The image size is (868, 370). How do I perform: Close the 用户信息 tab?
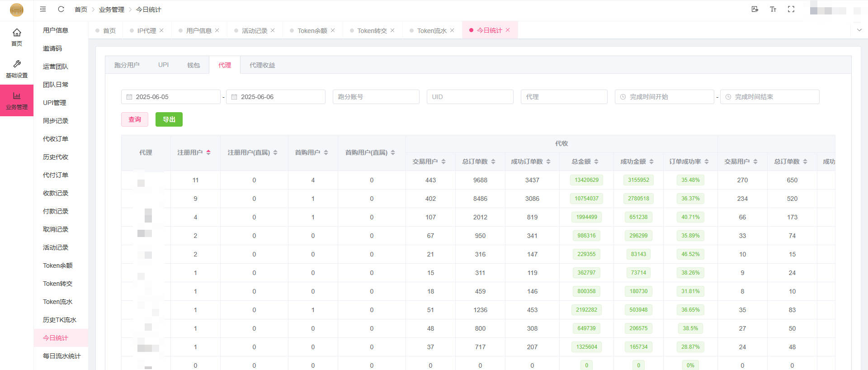(217, 30)
